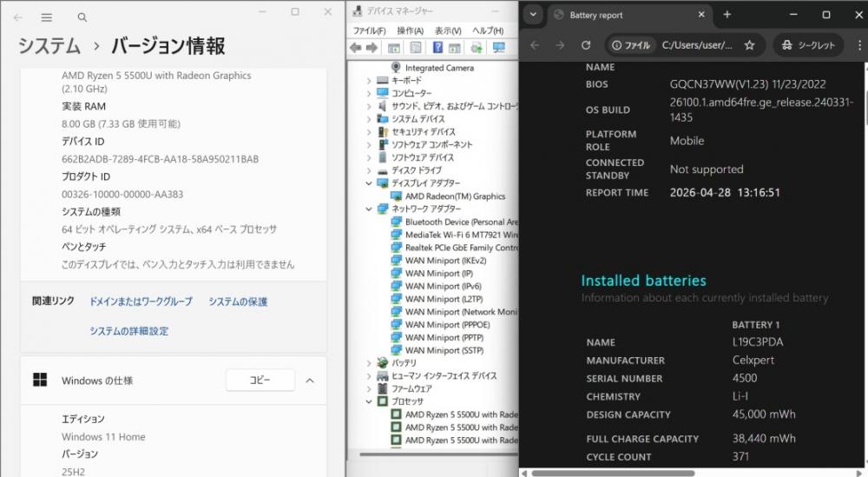Click the Battery report horizontal scrollbar
Screen dimensions: 868x477
pos(614,474)
